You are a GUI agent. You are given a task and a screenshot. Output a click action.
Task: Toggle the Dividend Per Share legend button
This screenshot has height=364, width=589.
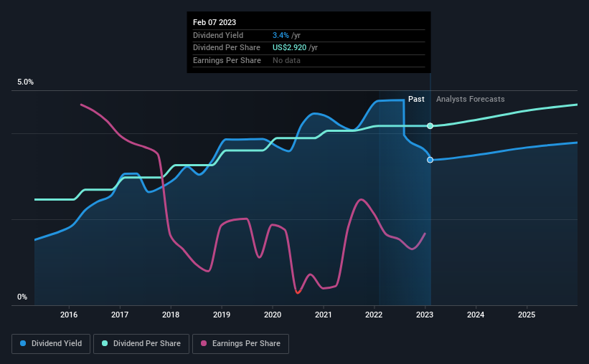tap(141, 344)
